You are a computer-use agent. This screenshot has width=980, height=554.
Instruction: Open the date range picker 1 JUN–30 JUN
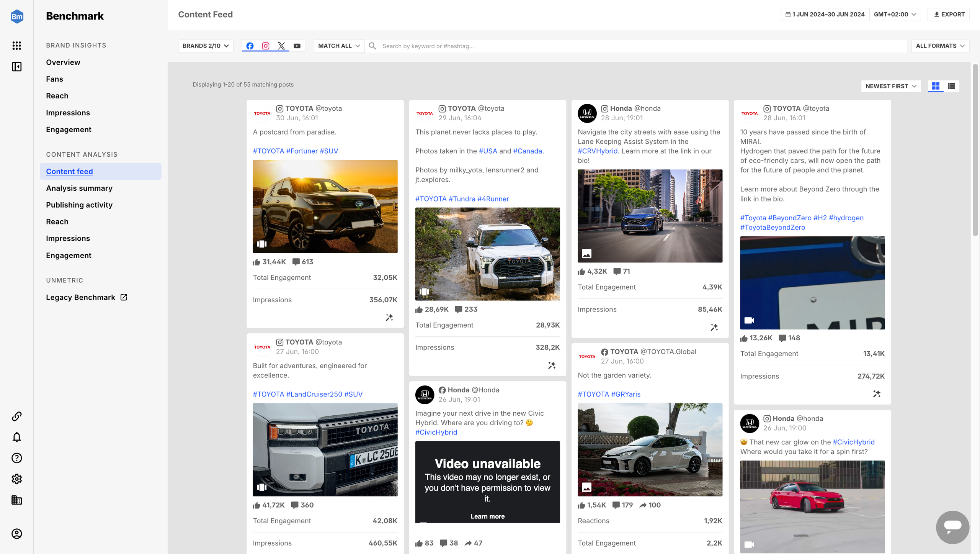coord(825,15)
